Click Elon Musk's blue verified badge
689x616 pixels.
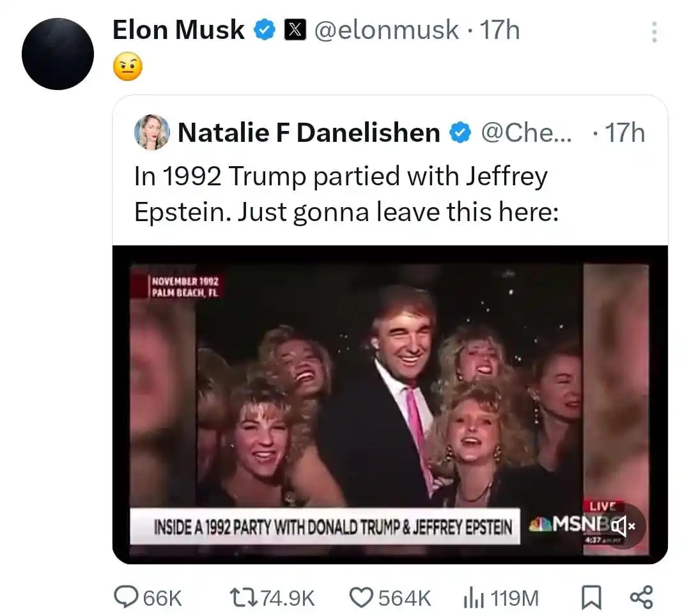click(265, 30)
